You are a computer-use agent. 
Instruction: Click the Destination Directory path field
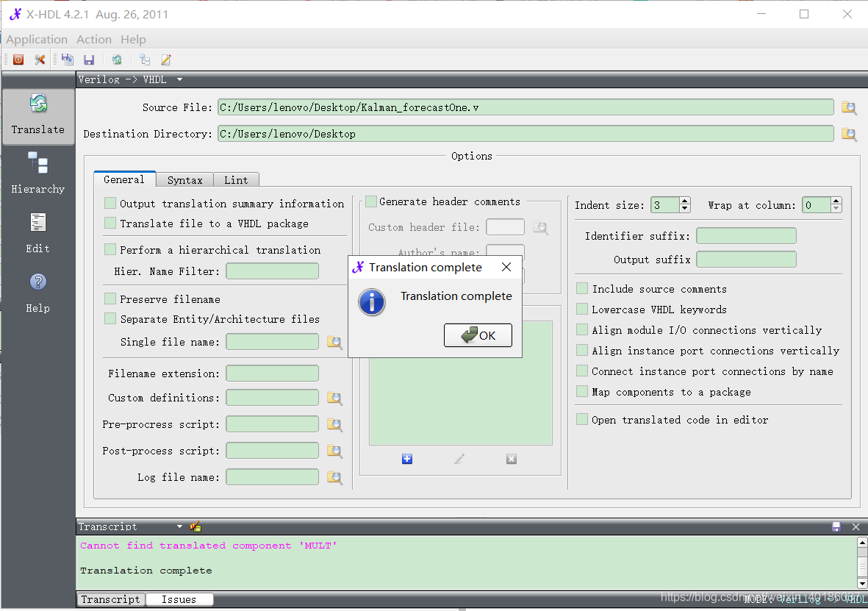point(526,134)
